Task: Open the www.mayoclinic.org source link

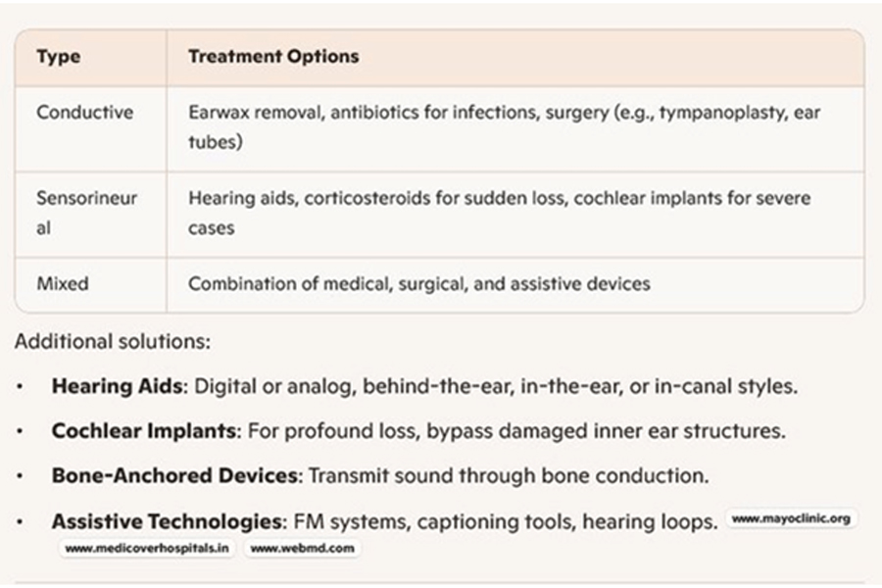Action: (789, 519)
